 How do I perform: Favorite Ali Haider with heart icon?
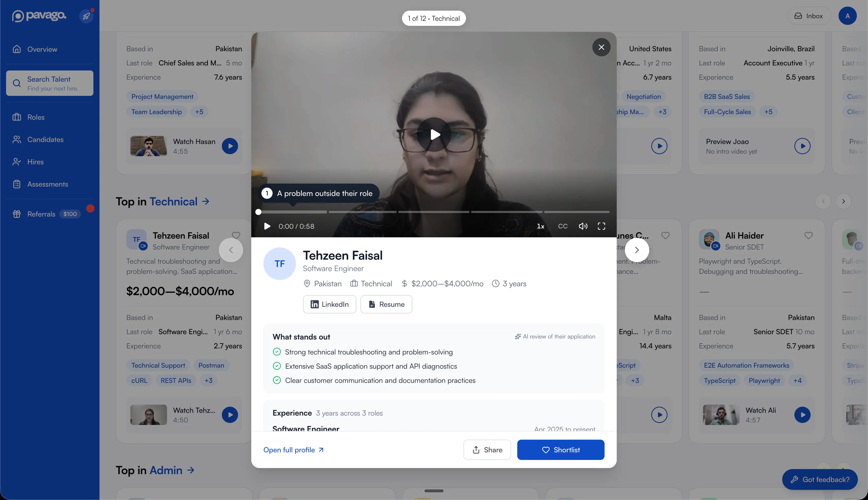pyautogui.click(x=809, y=236)
